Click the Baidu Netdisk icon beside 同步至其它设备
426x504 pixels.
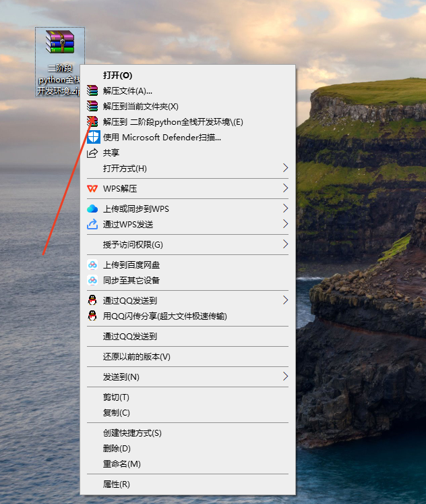coord(92,280)
